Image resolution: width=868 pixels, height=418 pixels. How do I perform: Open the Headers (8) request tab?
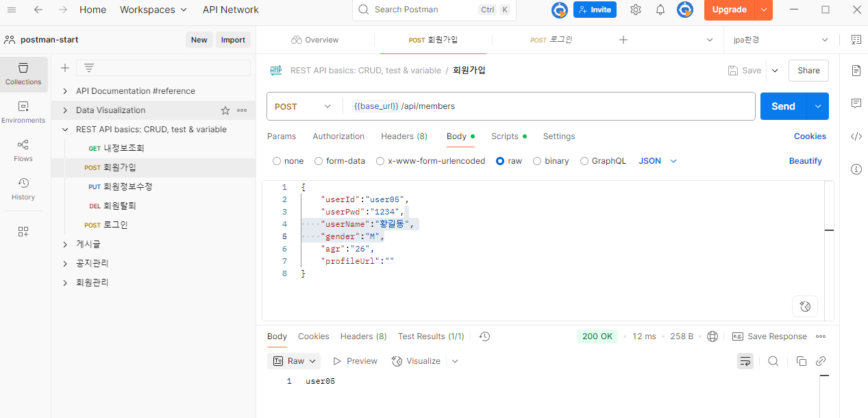(404, 136)
